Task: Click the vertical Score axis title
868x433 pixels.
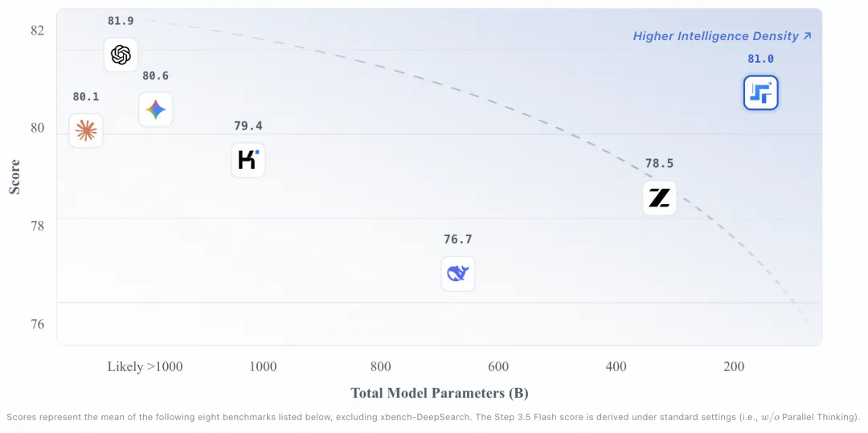Action: pyautogui.click(x=14, y=177)
